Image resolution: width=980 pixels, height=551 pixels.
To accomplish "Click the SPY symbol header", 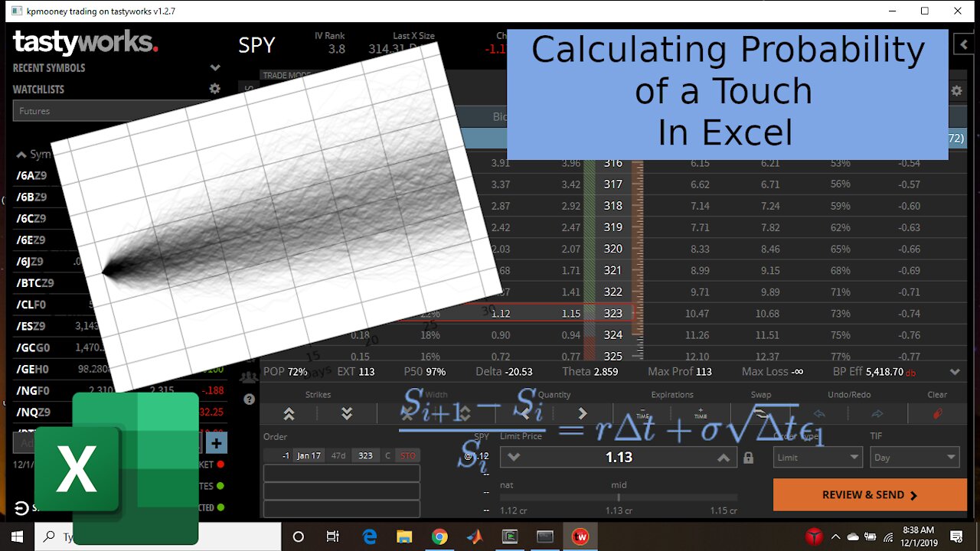I will click(x=256, y=45).
